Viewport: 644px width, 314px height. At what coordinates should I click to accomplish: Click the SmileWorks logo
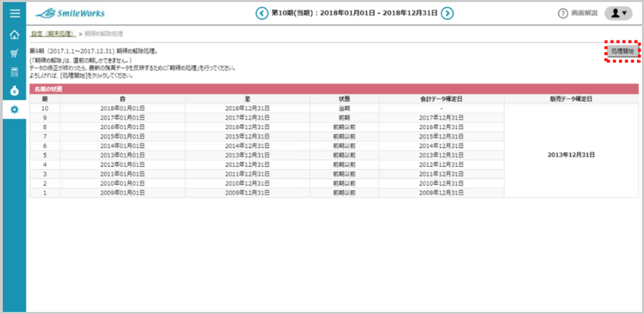click(70, 13)
